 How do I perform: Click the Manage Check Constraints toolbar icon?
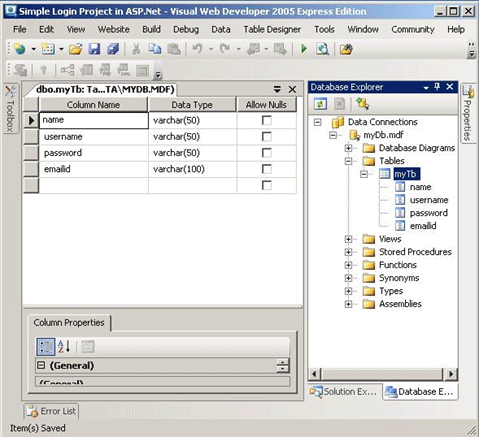142,70
